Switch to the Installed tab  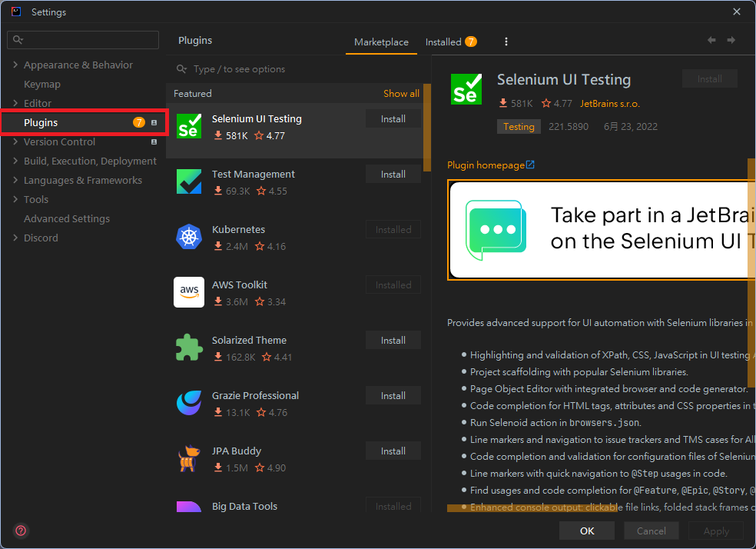(x=444, y=42)
